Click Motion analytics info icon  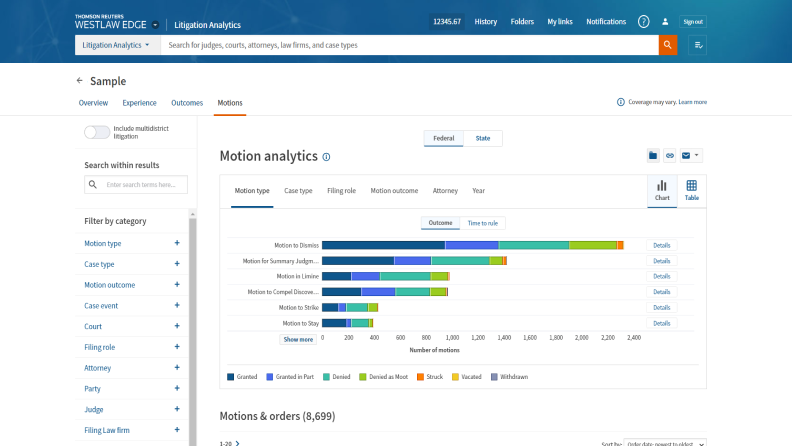click(326, 157)
